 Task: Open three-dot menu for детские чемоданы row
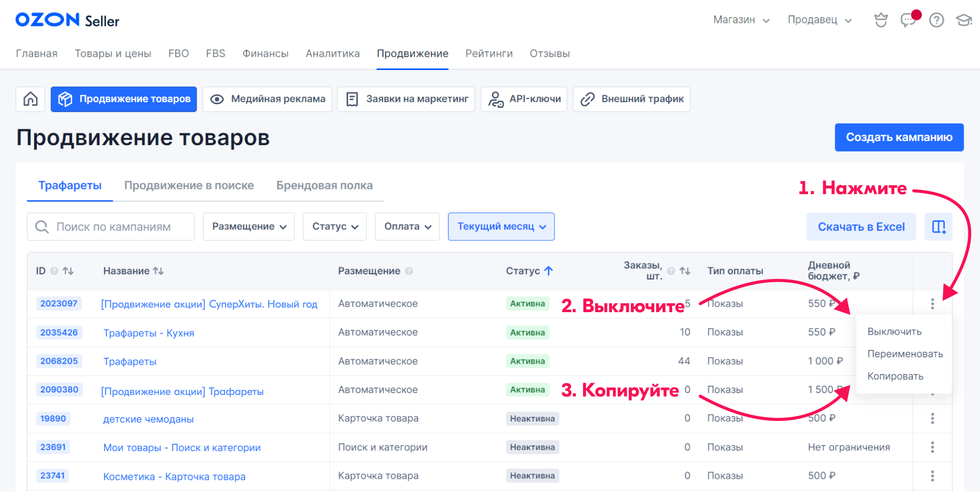933,418
